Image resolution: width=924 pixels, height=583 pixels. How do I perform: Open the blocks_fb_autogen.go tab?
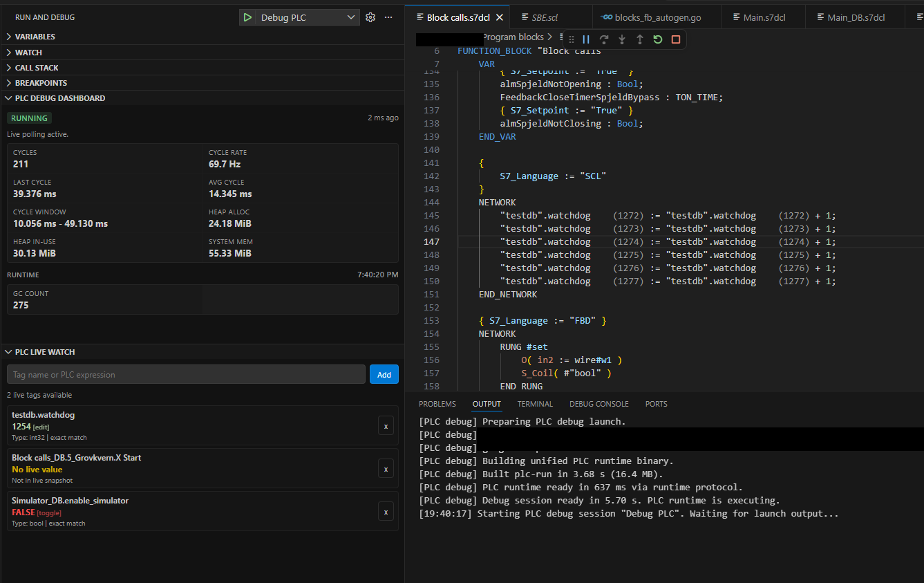[x=657, y=17]
